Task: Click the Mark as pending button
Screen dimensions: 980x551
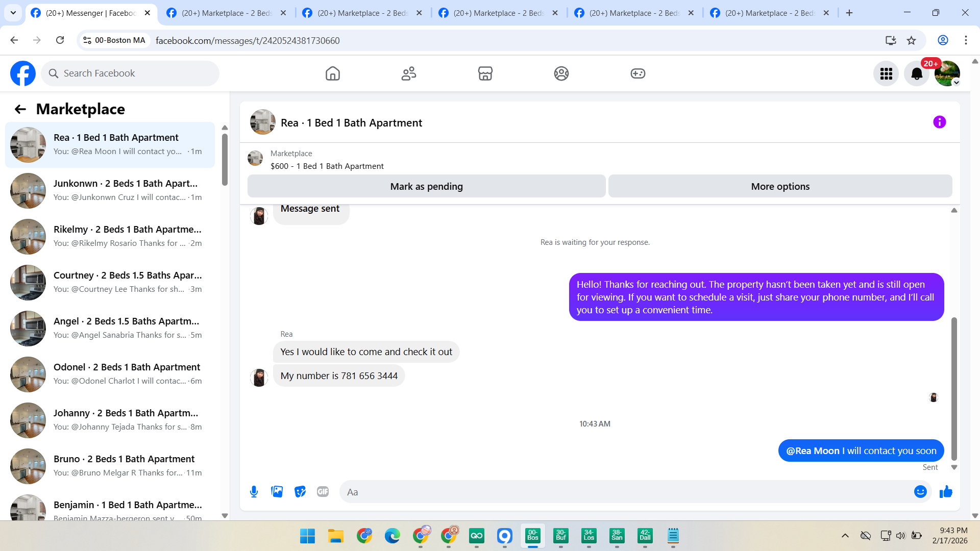Action: coord(426,187)
